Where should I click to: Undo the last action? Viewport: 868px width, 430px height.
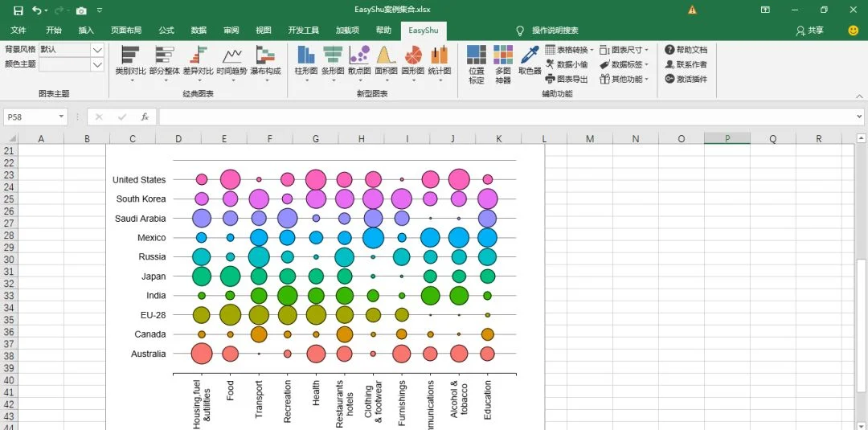(x=36, y=10)
